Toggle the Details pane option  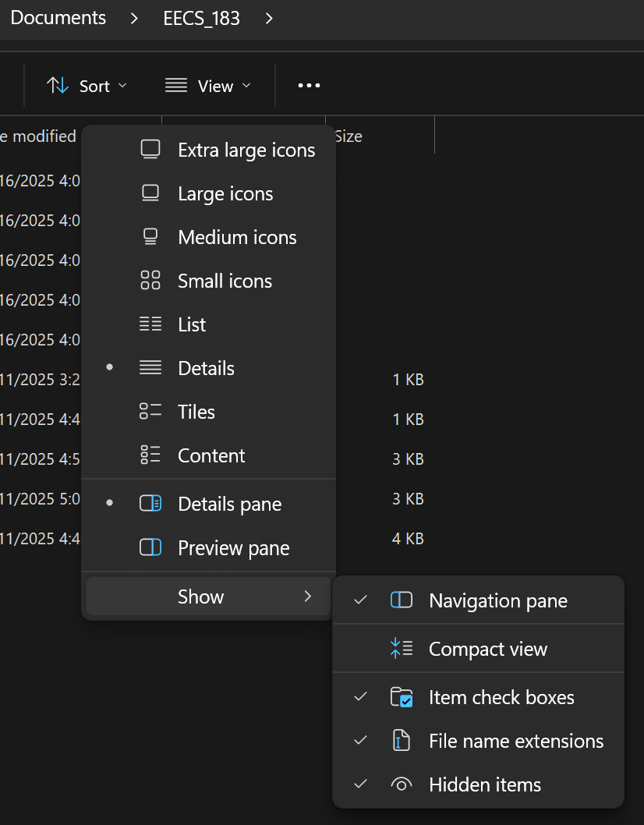[208, 504]
